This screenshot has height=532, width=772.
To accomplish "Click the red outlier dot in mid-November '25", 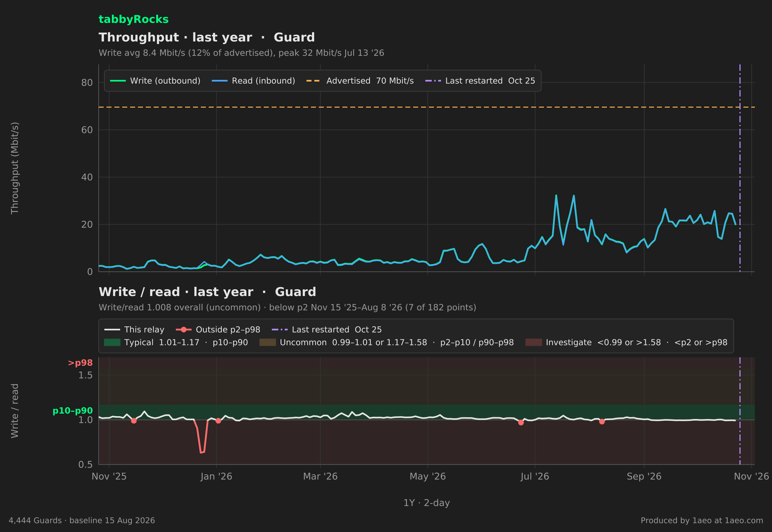I will (134, 421).
